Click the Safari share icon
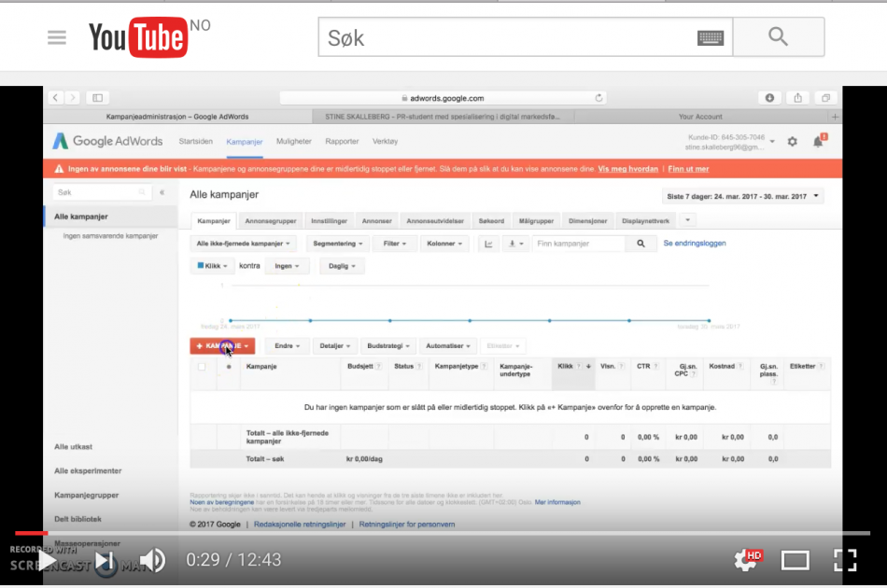887x588 pixels. 797,98
